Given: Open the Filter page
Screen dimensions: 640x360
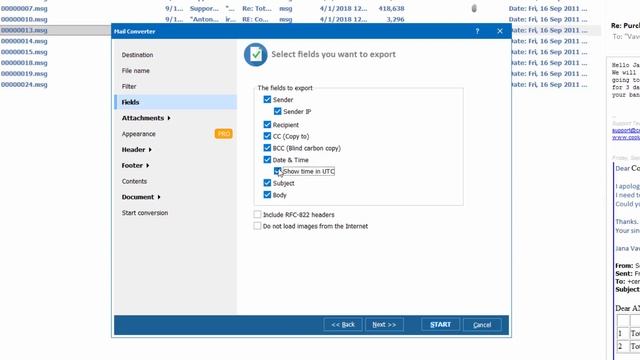Looking at the screenshot, I should pos(129,86).
